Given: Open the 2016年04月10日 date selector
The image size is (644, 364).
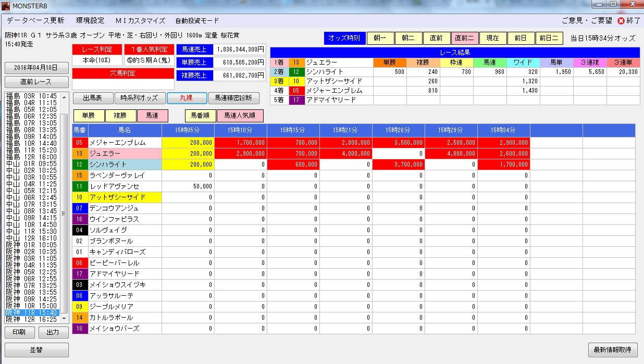Looking at the screenshot, I should (36, 68).
